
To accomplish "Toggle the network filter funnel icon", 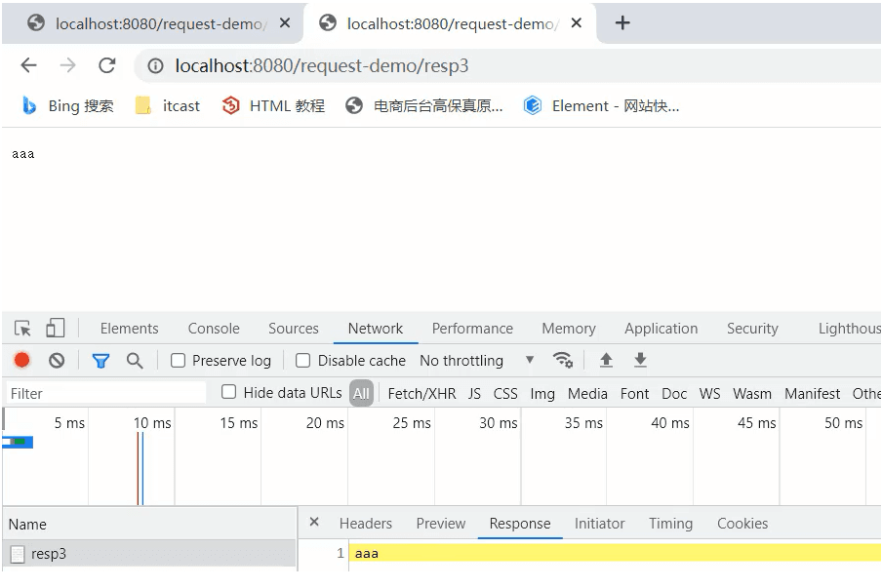I will [100, 361].
